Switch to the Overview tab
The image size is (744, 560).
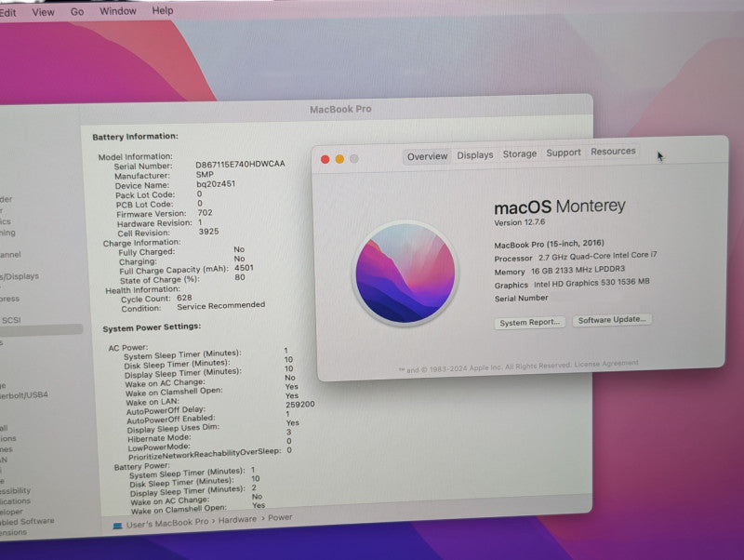click(x=427, y=156)
